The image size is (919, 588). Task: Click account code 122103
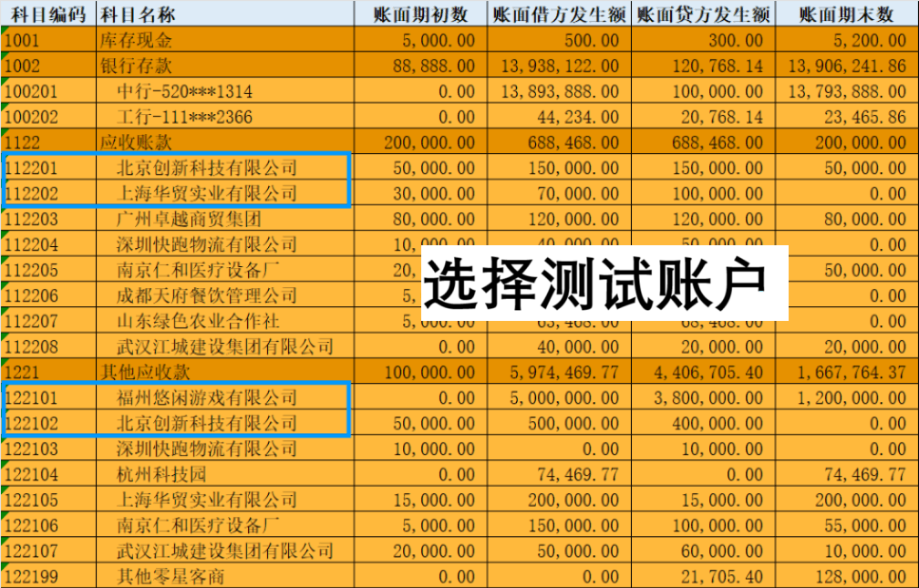pyautogui.click(x=48, y=449)
